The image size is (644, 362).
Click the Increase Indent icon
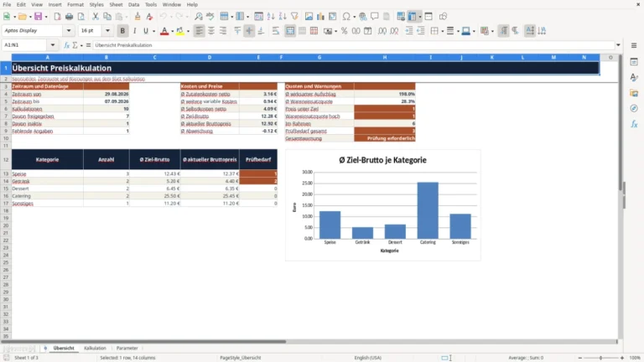[x=409, y=31]
